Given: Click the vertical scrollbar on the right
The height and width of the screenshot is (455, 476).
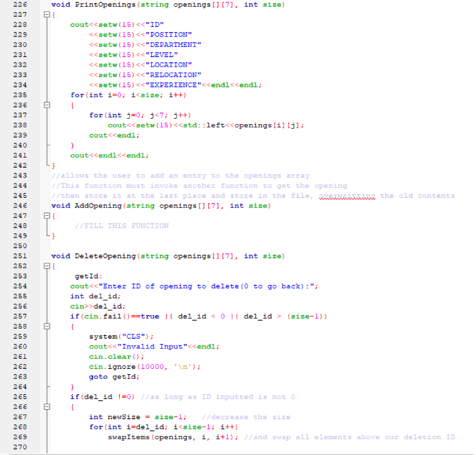Looking at the screenshot, I should pyautogui.click(x=473, y=228).
